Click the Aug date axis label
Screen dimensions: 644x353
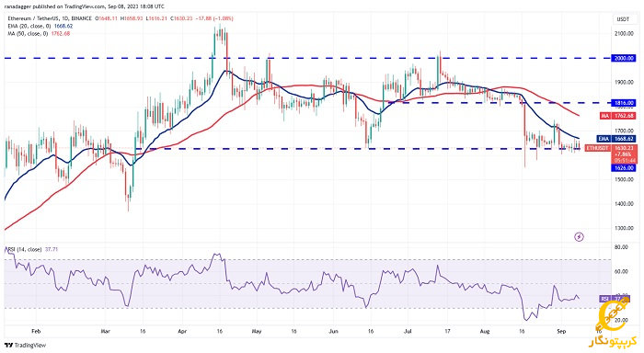tap(485, 331)
